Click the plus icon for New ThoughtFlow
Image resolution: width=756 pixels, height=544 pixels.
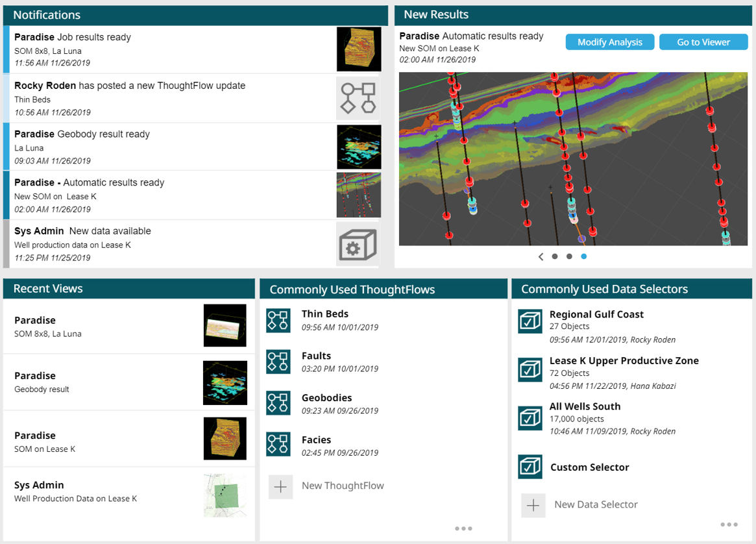(x=280, y=486)
